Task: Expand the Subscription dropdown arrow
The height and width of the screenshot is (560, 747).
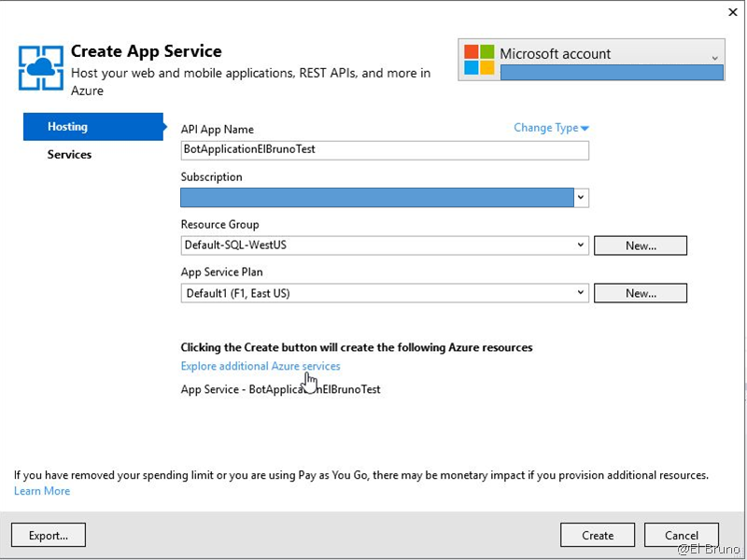Action: (x=581, y=198)
